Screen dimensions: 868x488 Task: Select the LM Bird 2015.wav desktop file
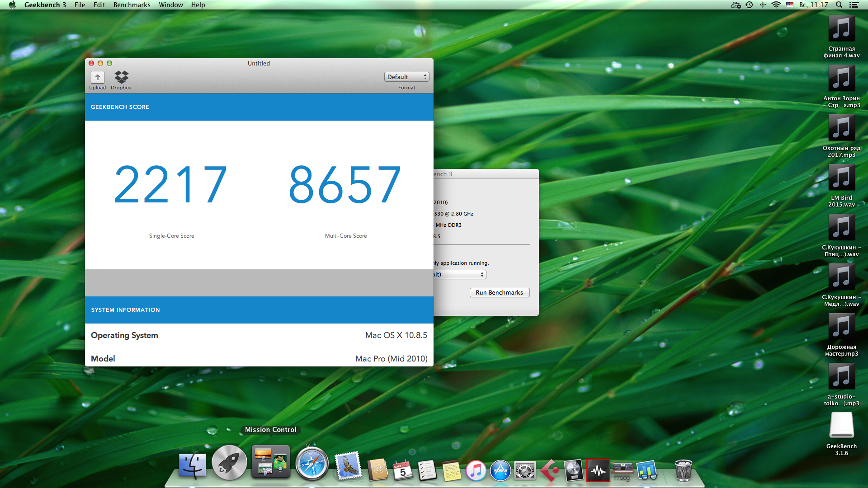click(x=841, y=178)
